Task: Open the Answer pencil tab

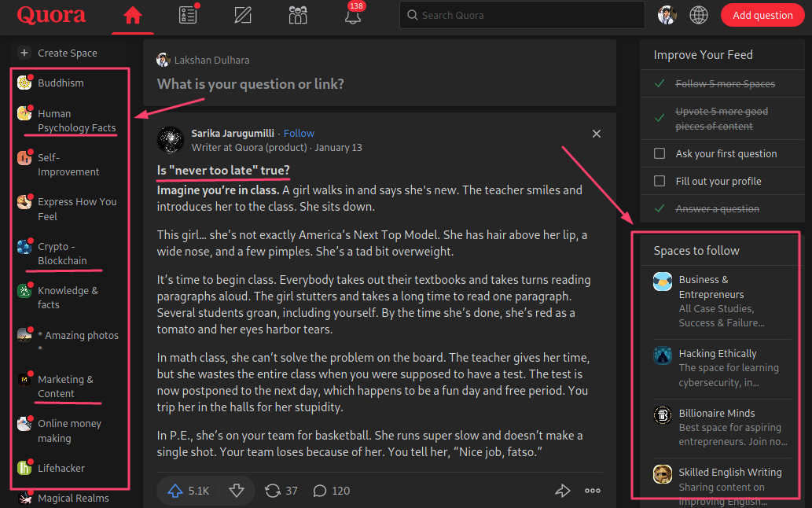Action: click(x=242, y=15)
